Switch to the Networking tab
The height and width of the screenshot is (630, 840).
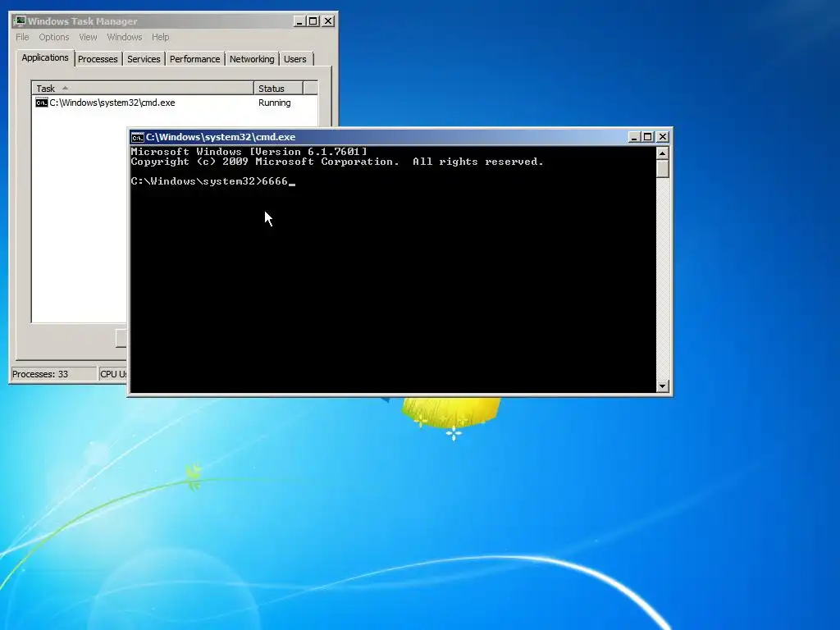pos(252,59)
